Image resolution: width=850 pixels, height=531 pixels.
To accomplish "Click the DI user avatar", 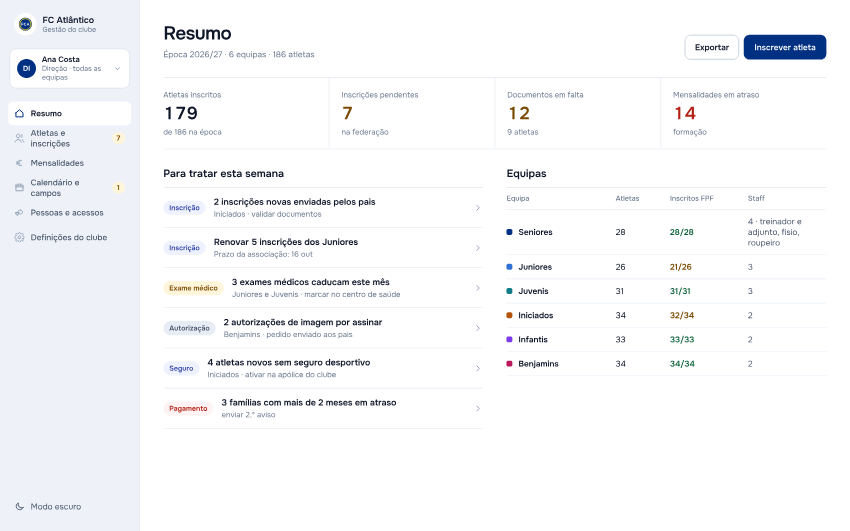I will (x=27, y=69).
